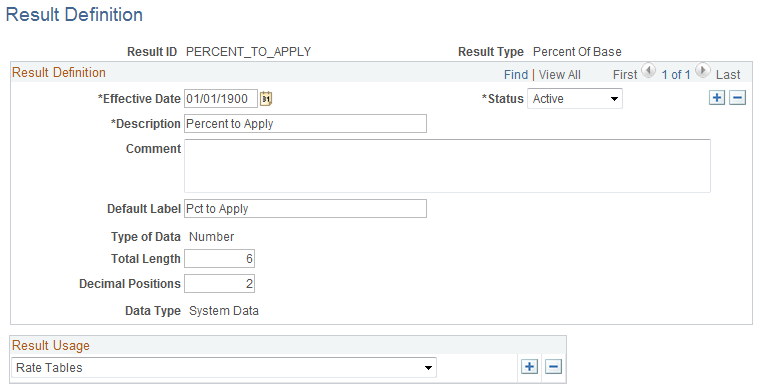Screen dimensions: 762x392
Task: Open the Status dropdown
Action: (x=575, y=99)
